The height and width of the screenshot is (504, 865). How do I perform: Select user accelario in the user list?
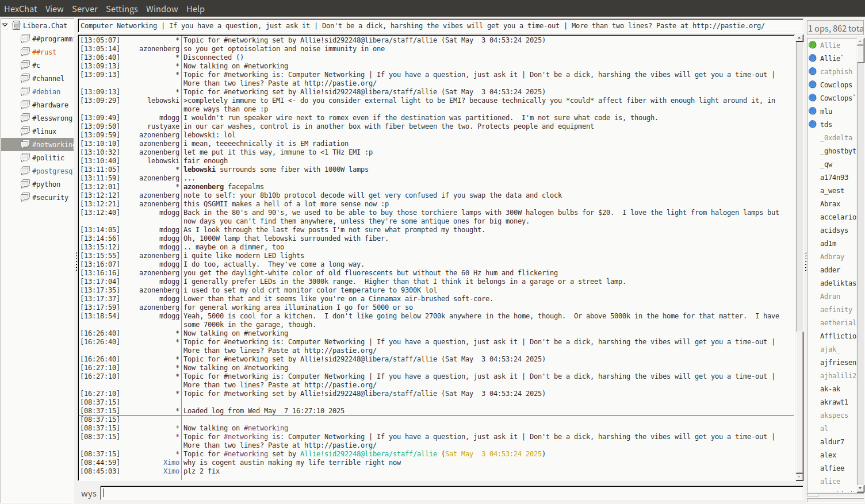tap(838, 217)
